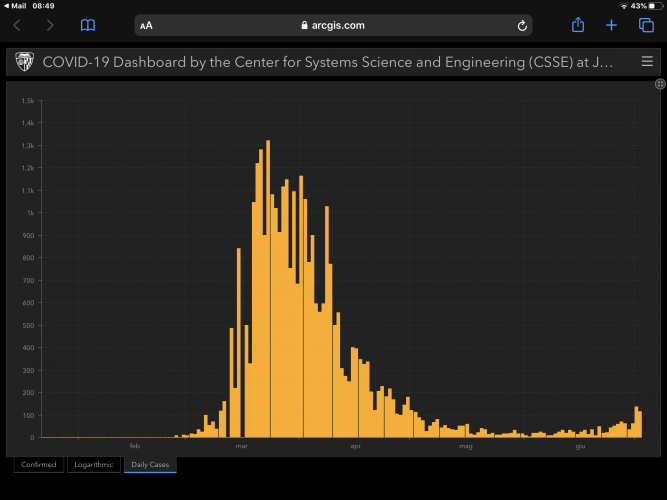Expand the chart panel to full view
Screen dimensions: 667x500
click(x=659, y=85)
